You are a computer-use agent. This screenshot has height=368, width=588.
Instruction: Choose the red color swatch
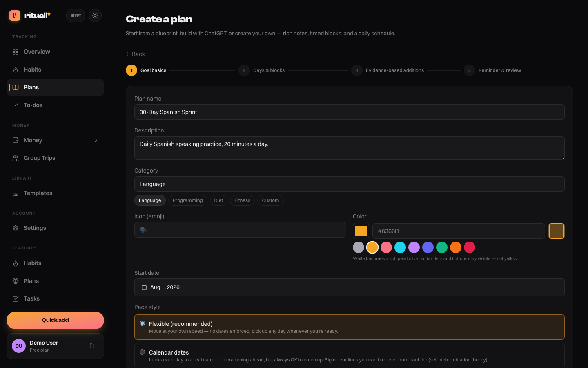pos(470,247)
